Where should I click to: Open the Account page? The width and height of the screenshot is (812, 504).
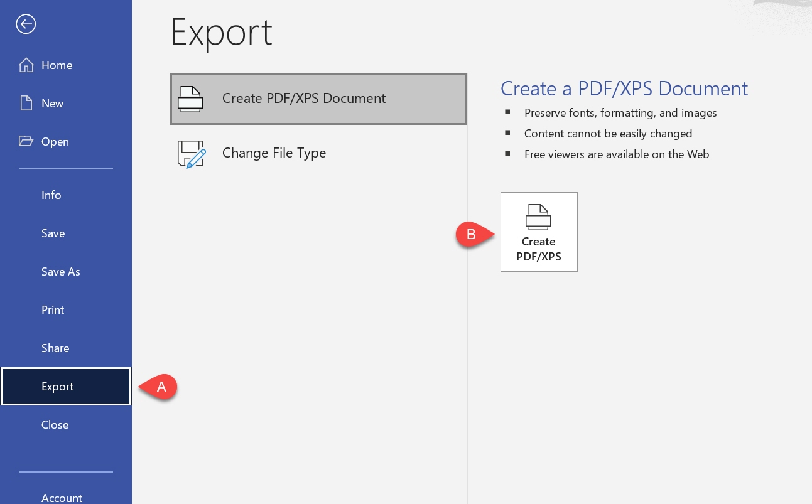(x=62, y=498)
